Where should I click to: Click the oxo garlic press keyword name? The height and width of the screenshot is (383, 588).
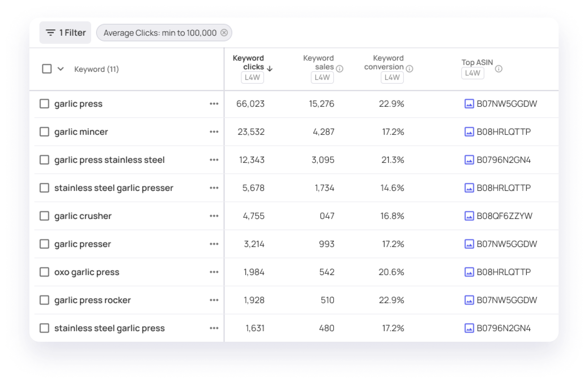pos(87,272)
